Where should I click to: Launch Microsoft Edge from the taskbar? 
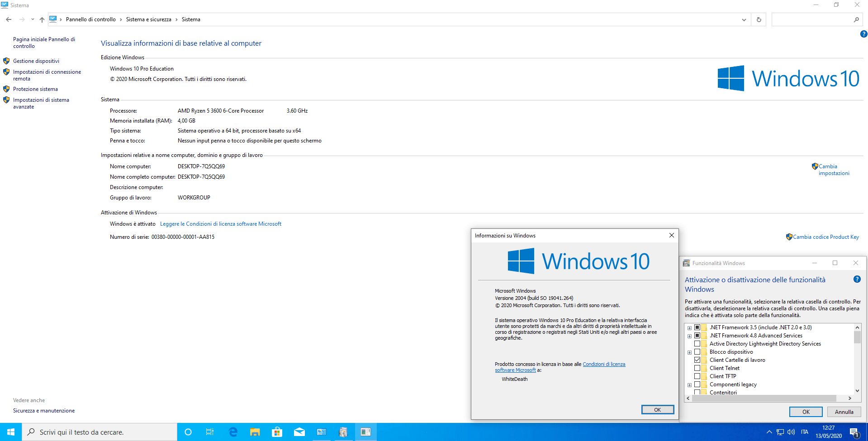pos(233,432)
